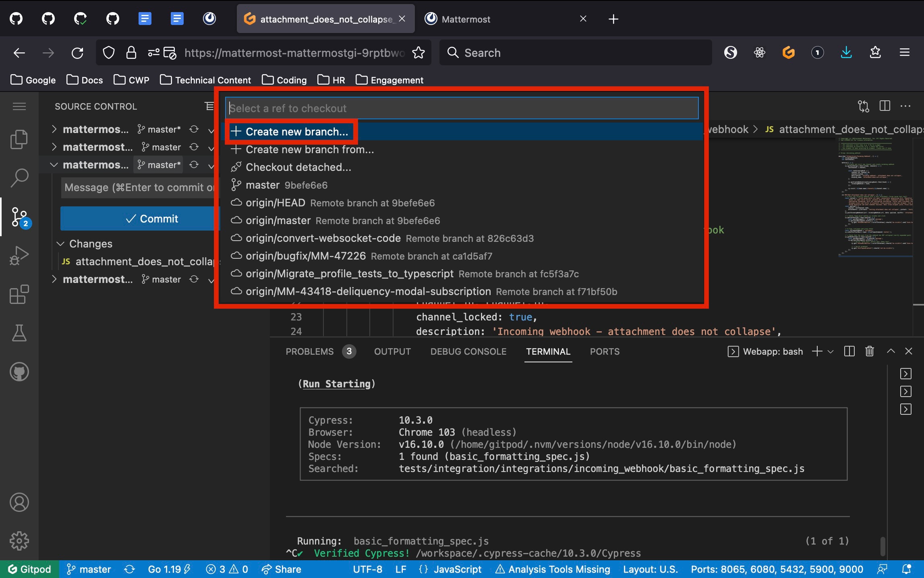Click the master branch in status bar
Viewport: 924px width, 578px height.
pyautogui.click(x=89, y=569)
